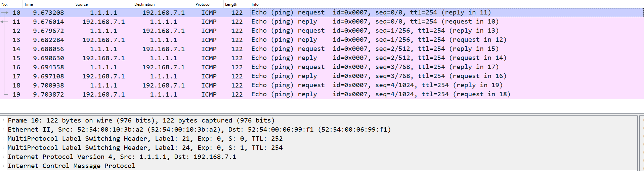
Task: Select the highlighted packet 10 row
Action: (x=202, y=12)
